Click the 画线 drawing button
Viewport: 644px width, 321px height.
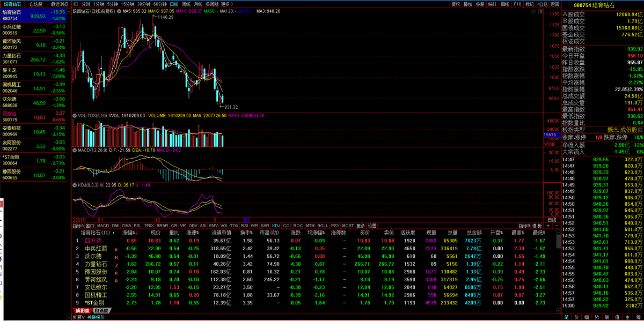(505, 4)
